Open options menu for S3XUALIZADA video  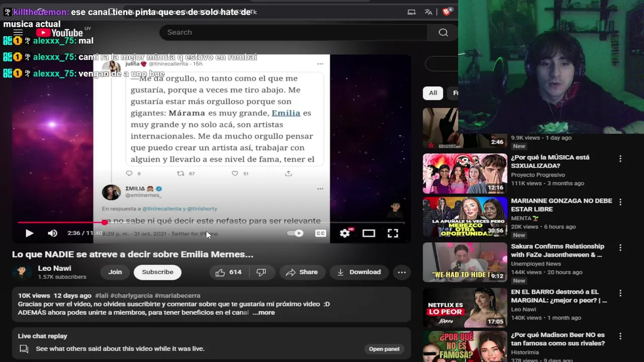coord(620,158)
